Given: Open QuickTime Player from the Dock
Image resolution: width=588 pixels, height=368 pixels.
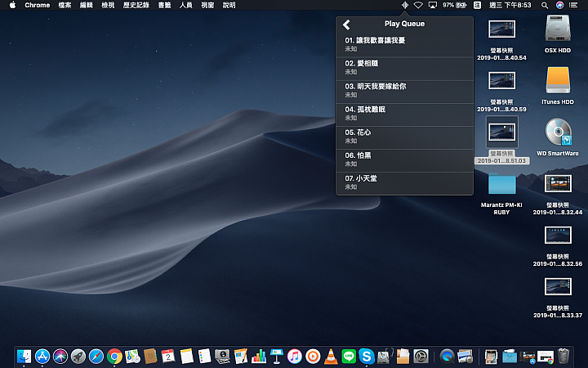Looking at the screenshot, I should pos(447,356).
